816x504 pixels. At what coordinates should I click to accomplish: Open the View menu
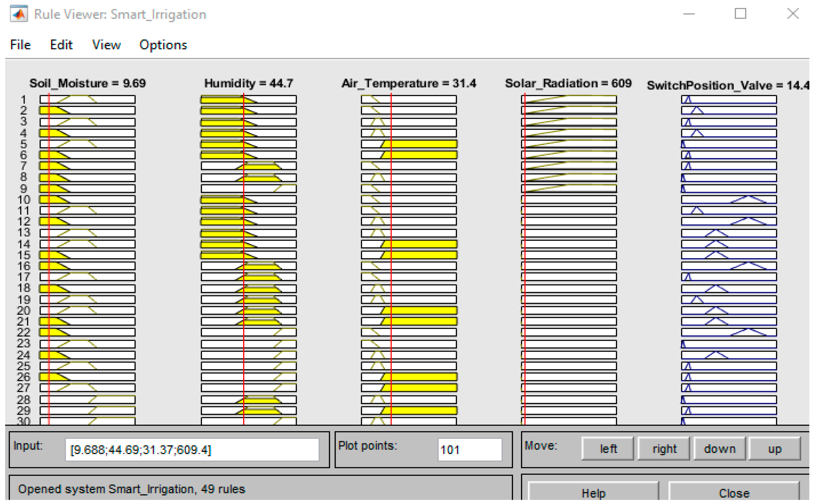106,45
